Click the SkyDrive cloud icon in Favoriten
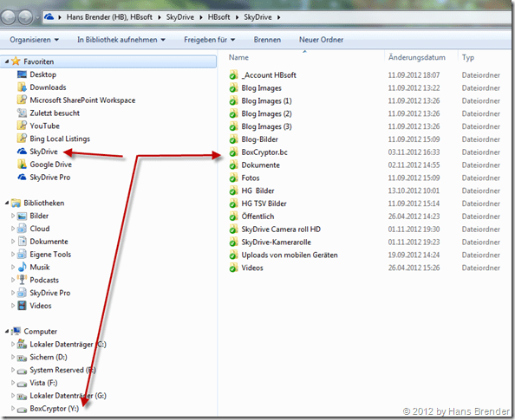The image size is (515, 420). pyautogui.click(x=22, y=152)
